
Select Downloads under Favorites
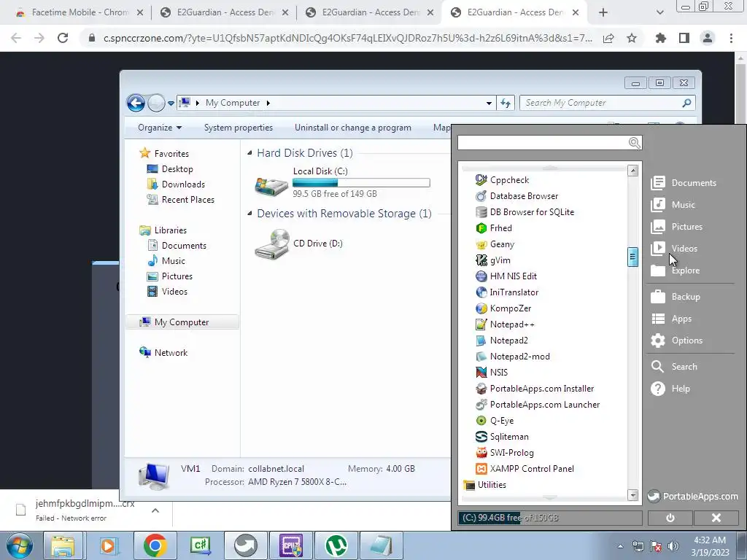click(176, 184)
